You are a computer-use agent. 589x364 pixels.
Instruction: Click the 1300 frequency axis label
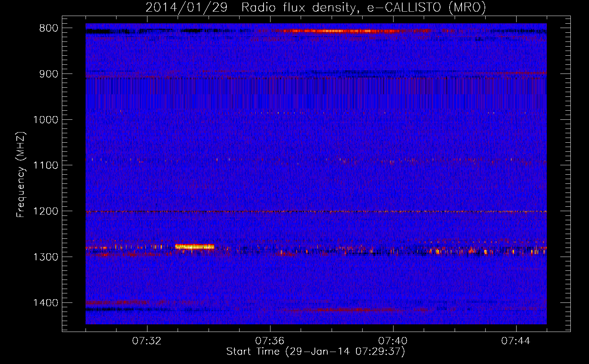pos(46,257)
